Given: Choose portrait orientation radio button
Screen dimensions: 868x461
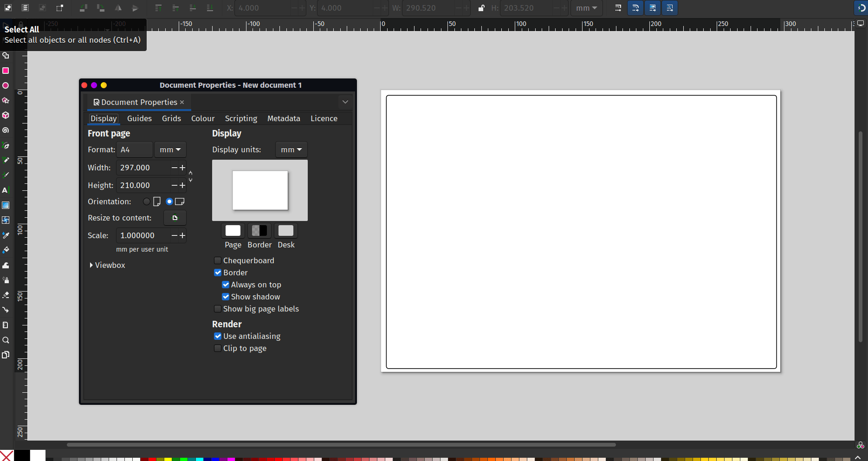Looking at the screenshot, I should [x=147, y=201].
